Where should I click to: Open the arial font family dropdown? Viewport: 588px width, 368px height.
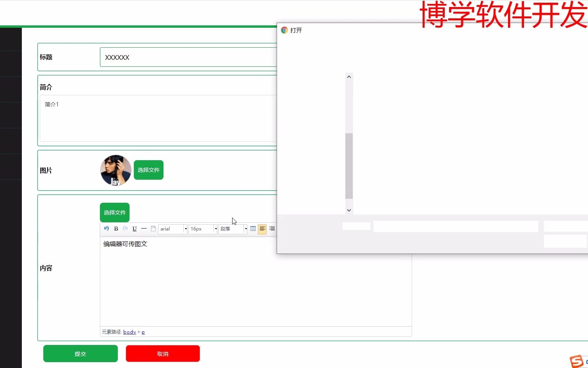coord(172,229)
